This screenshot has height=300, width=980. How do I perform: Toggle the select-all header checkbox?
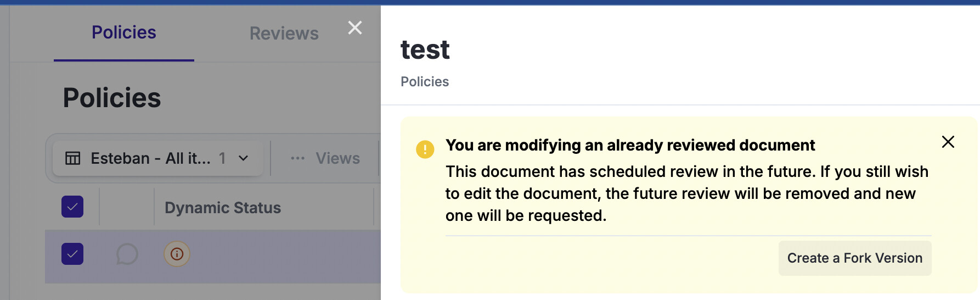[x=72, y=207]
